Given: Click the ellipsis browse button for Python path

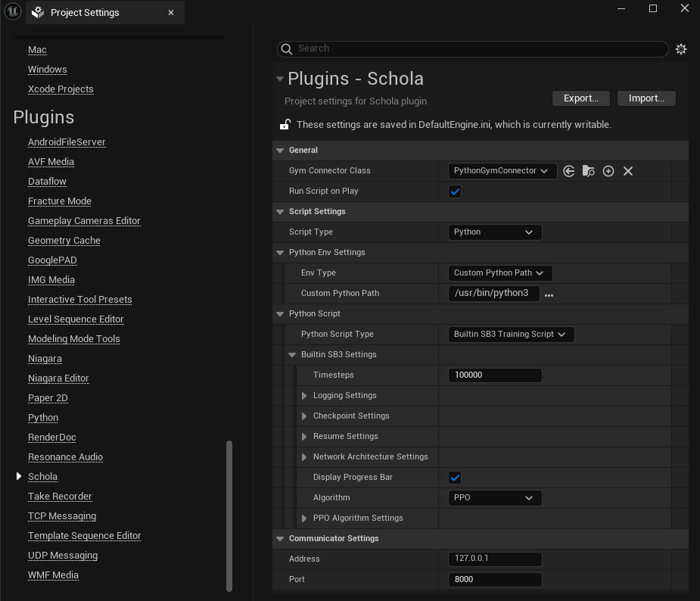Looking at the screenshot, I should [x=549, y=294].
